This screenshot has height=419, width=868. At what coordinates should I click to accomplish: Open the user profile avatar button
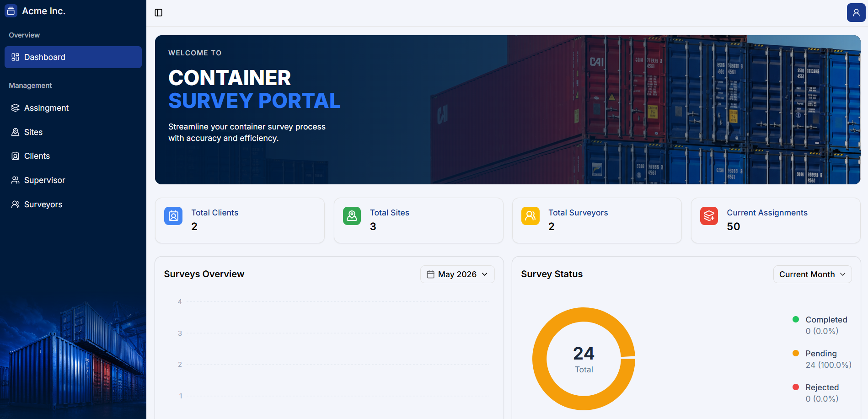point(856,13)
